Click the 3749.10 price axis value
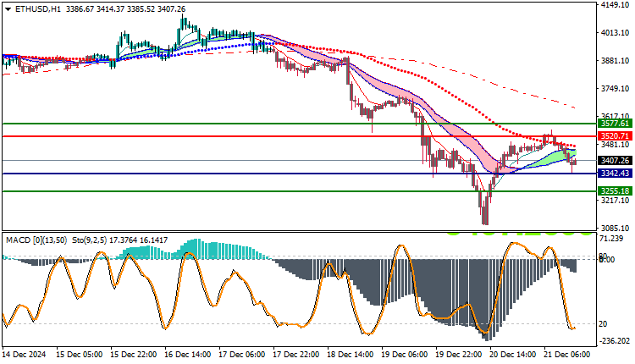This screenshot has width=635, height=364. [x=615, y=89]
